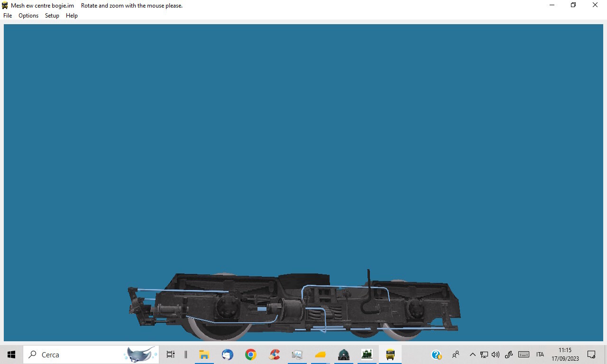Open the volume control in tray
This screenshot has width=607, height=364.
(x=496, y=355)
